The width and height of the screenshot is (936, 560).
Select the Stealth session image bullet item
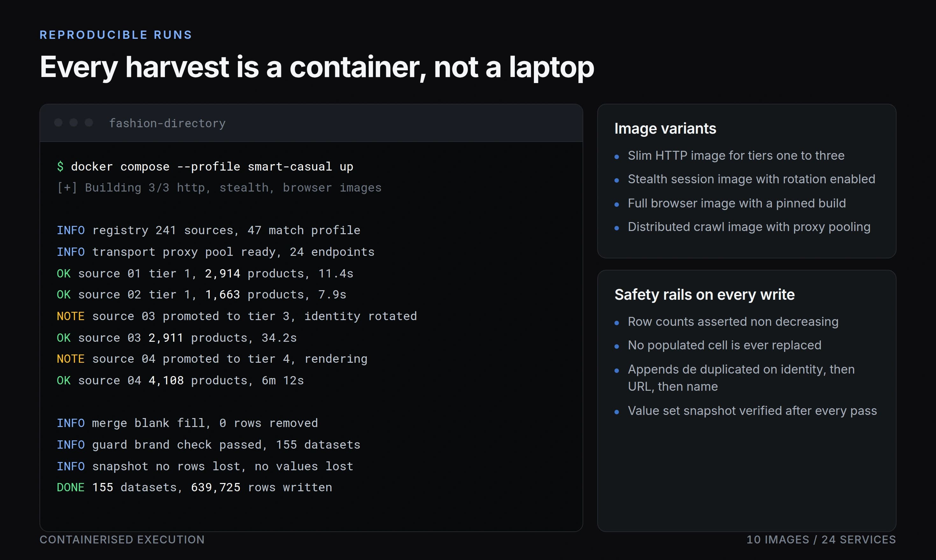pos(751,179)
